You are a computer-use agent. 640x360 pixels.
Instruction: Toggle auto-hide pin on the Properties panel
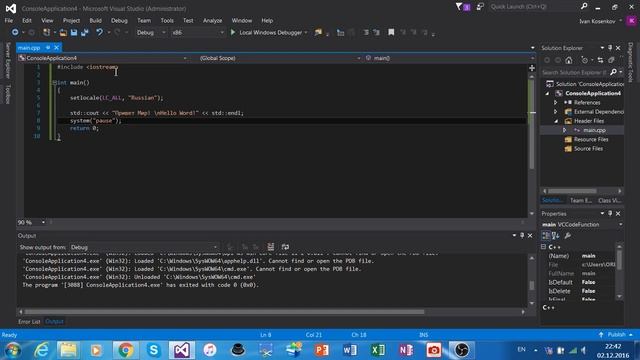610,213
